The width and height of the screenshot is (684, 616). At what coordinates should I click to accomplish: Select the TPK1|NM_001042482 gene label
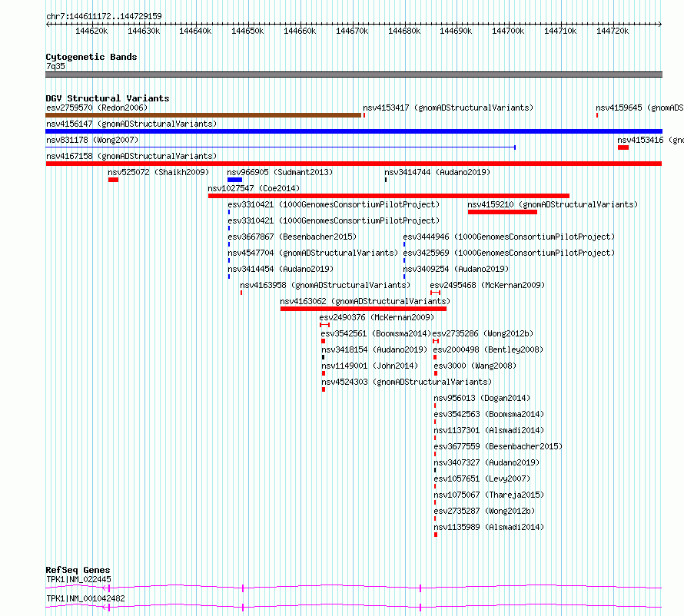85,598
